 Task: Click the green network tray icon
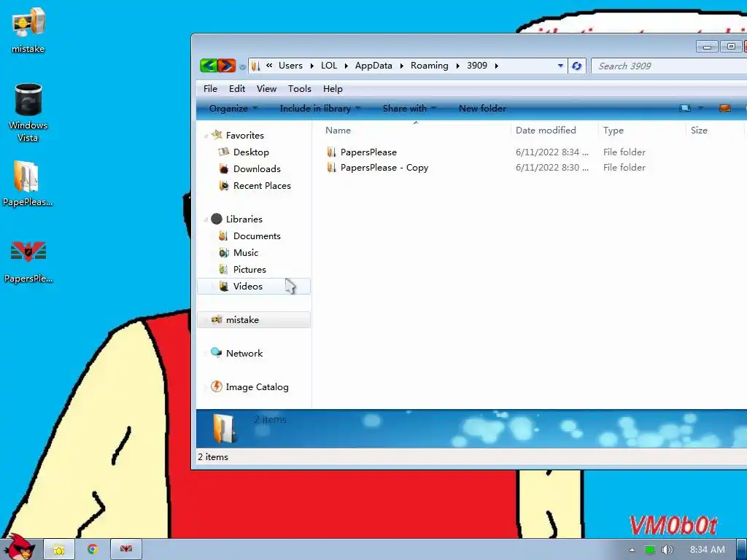point(650,550)
